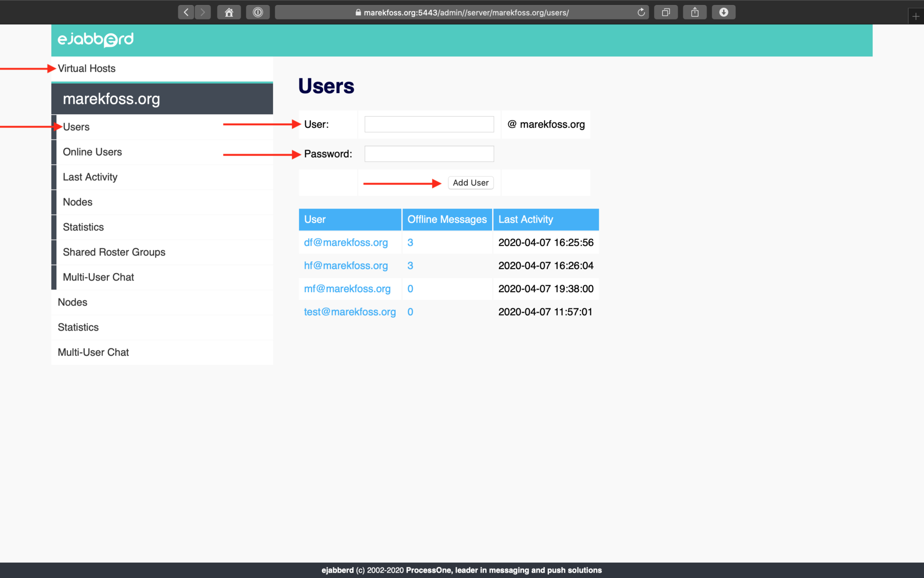Image resolution: width=924 pixels, height=578 pixels.
Task: Open the df@marekfoss.org user profile
Action: click(x=346, y=242)
